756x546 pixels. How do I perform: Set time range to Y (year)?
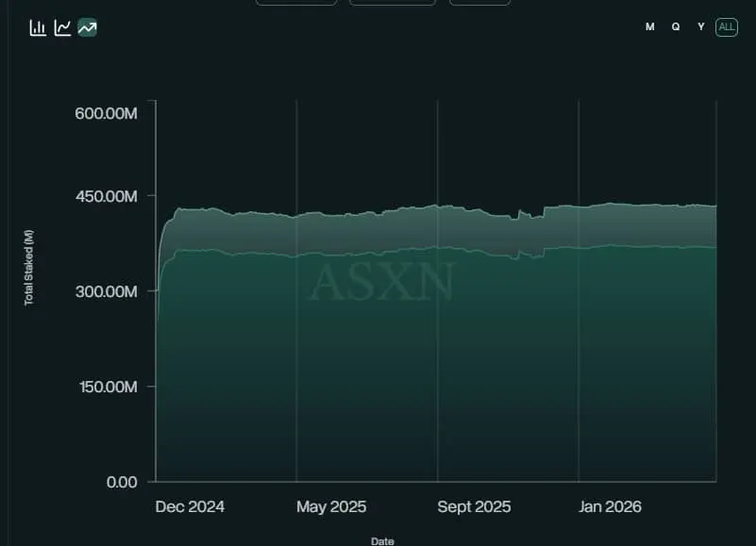(x=701, y=27)
